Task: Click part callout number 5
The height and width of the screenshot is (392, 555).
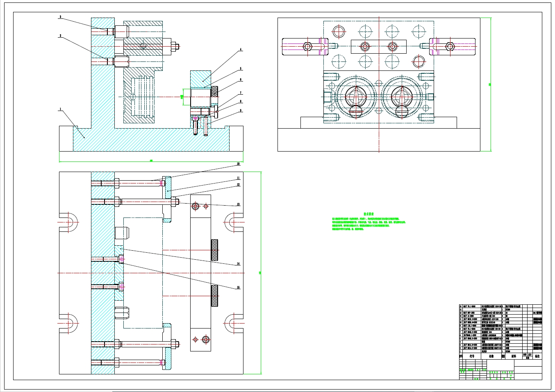Action: coord(241,69)
